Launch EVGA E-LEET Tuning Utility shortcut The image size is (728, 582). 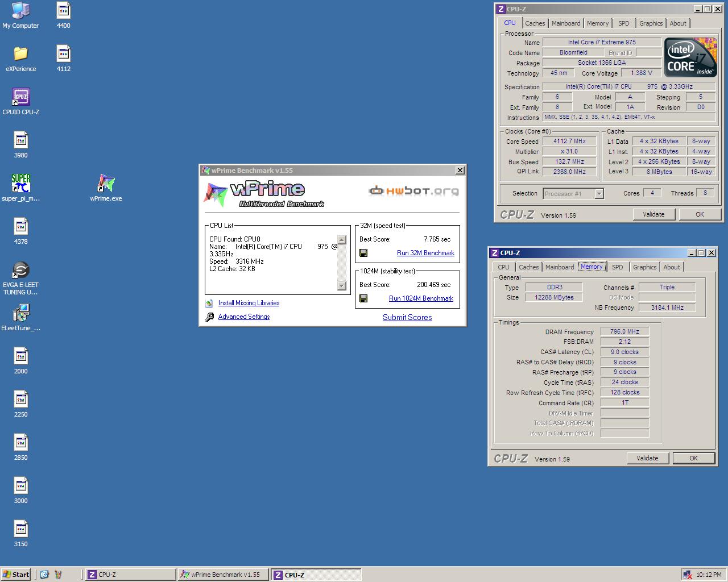point(20,278)
